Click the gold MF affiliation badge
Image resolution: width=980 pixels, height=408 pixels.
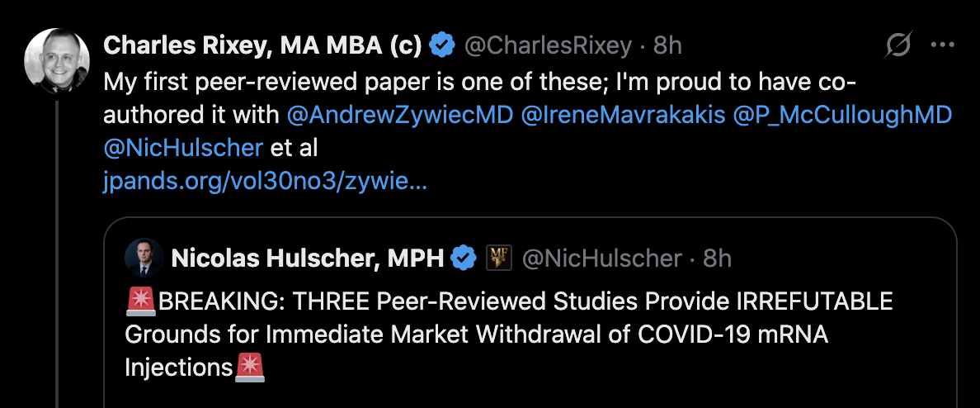[x=500, y=259]
